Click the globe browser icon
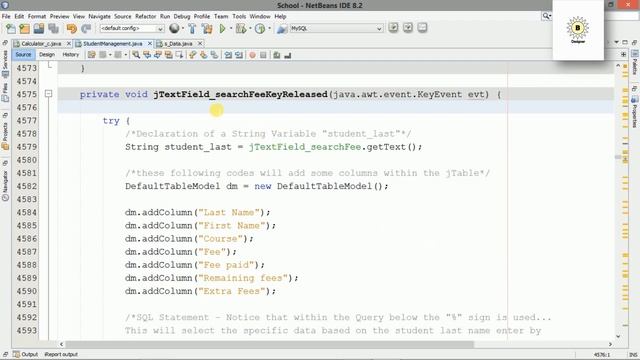Viewport: 640px width, 360px height. tap(174, 28)
